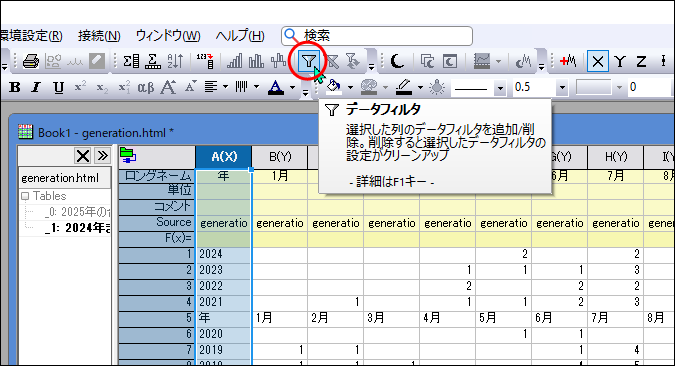Select the B(Y) column header
The image size is (675, 366).
click(x=280, y=157)
